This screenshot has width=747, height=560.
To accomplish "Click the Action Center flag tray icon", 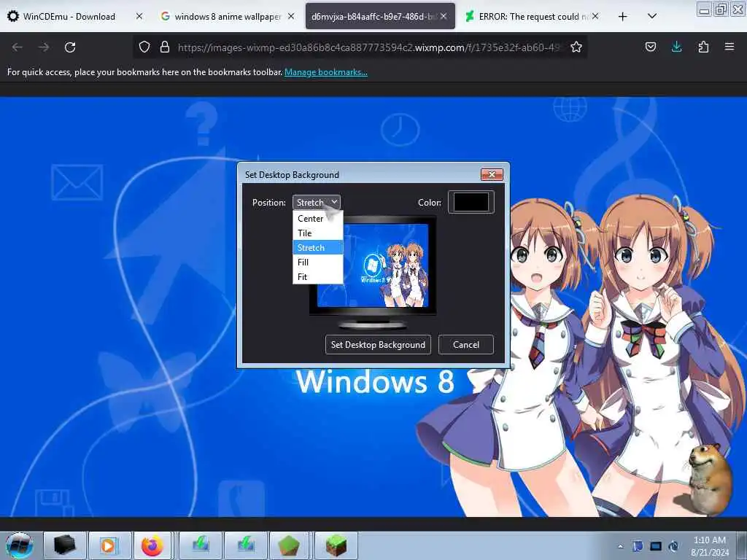I will point(638,546).
